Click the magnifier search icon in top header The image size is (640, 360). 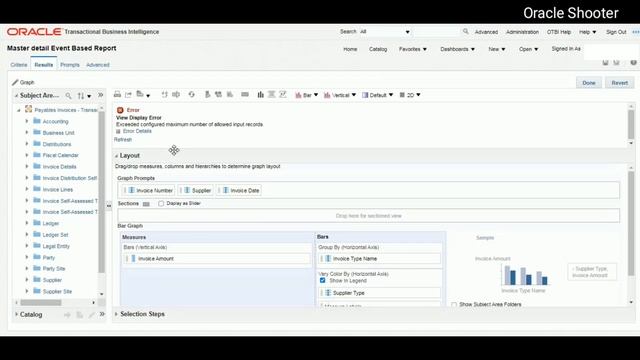click(466, 31)
